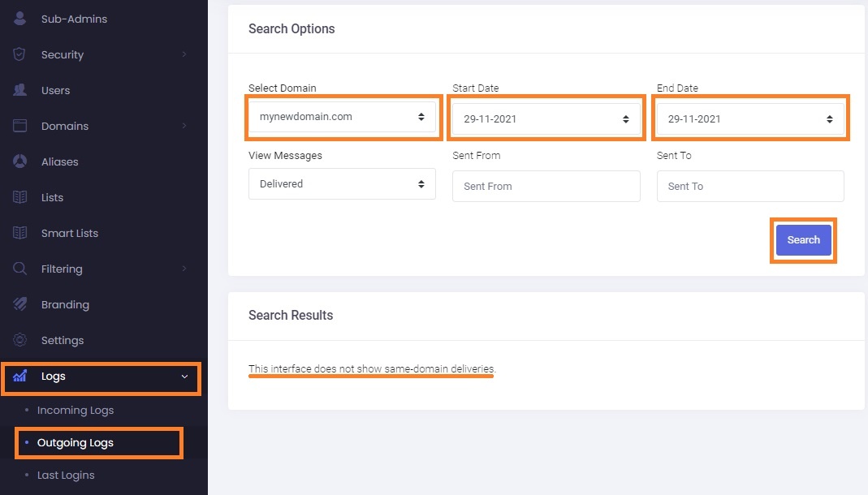Open the Sub-Admins menu item

74,19
